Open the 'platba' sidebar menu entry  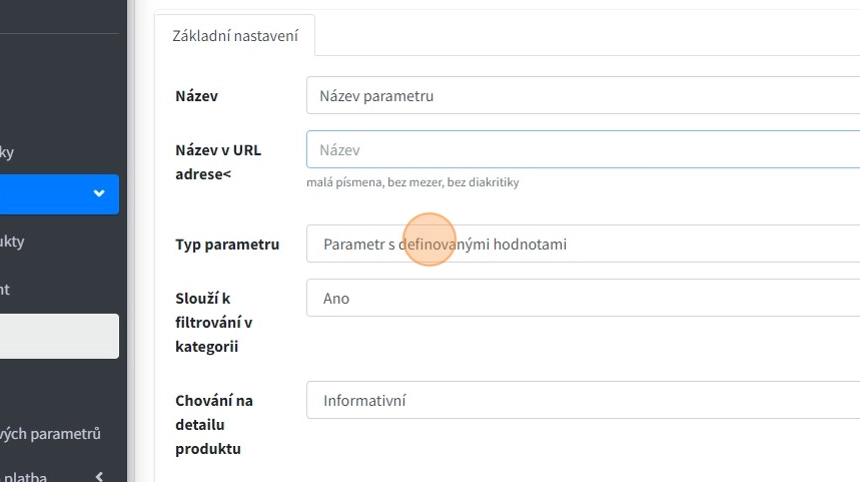[23, 477]
